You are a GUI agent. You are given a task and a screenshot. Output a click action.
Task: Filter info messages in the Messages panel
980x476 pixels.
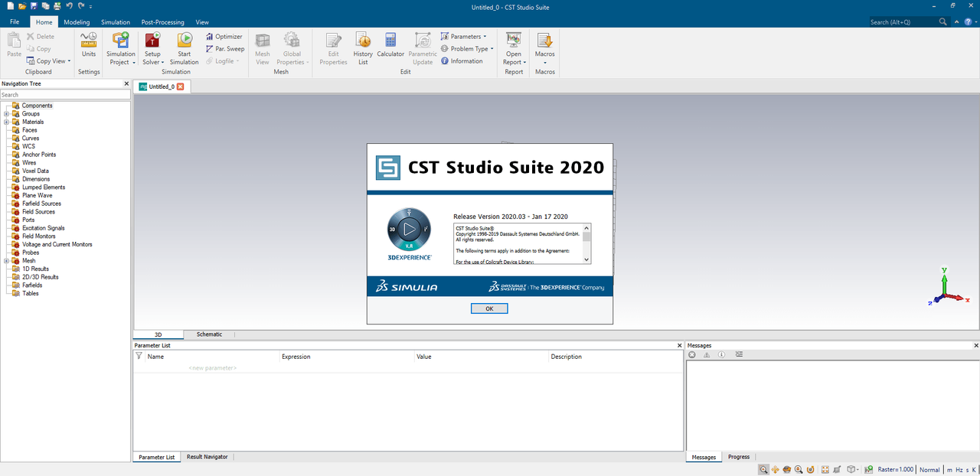click(721, 355)
